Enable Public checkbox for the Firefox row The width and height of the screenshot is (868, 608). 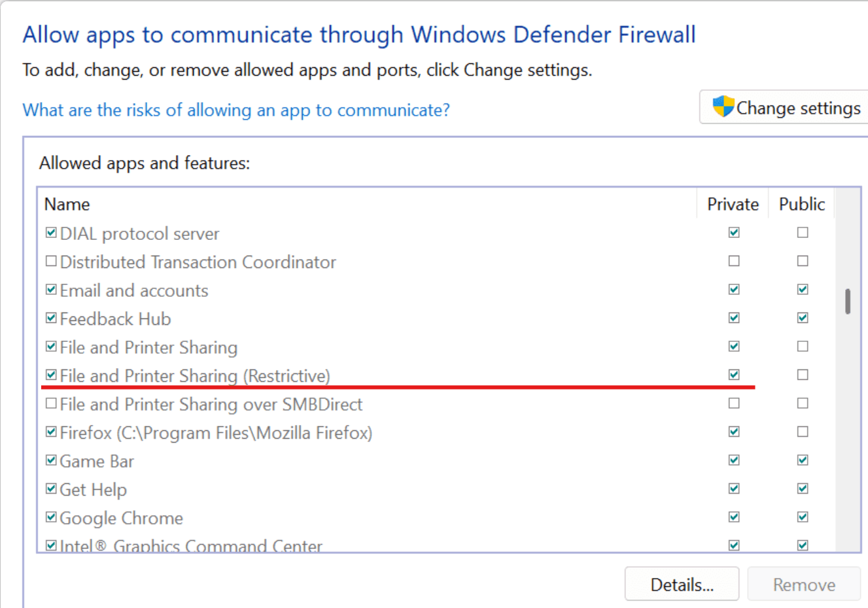pos(803,431)
